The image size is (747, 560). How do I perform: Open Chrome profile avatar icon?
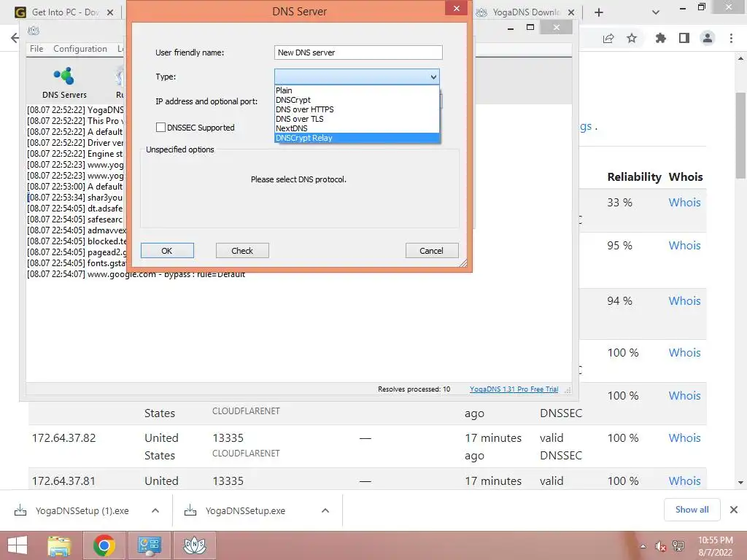[708, 38]
